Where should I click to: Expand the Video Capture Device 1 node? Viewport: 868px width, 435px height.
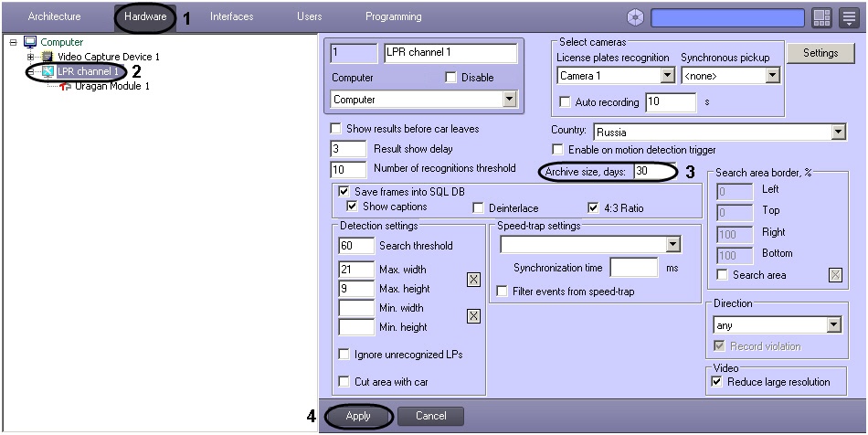coord(30,57)
